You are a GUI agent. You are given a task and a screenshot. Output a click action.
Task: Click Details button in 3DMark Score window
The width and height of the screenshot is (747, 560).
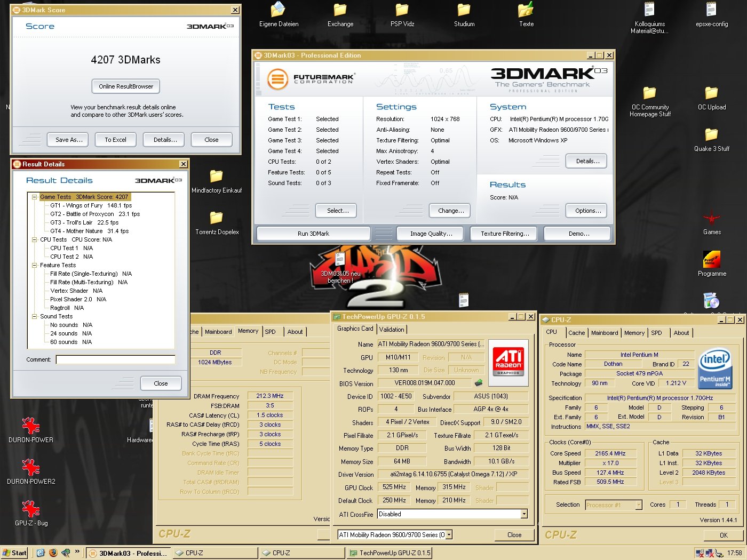coord(165,140)
